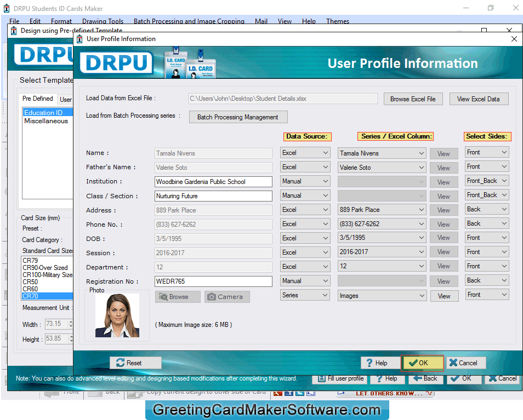523x420 pixels.
Task: Click View button in Name row
Action: (x=444, y=153)
